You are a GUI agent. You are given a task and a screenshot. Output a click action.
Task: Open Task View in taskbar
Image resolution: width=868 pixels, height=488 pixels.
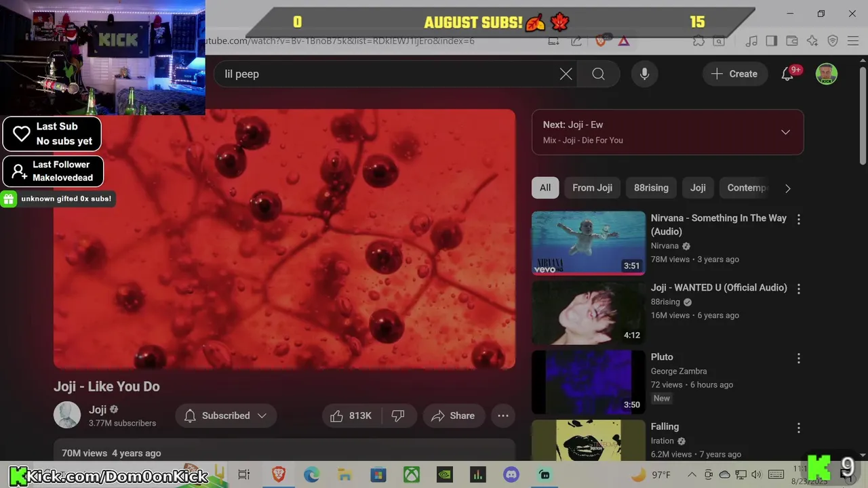(x=244, y=474)
